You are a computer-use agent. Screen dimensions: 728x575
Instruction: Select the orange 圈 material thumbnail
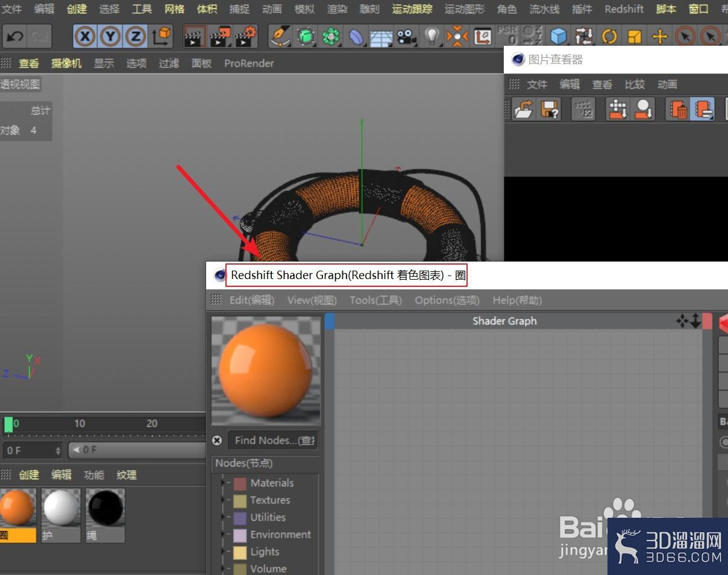pos(17,508)
